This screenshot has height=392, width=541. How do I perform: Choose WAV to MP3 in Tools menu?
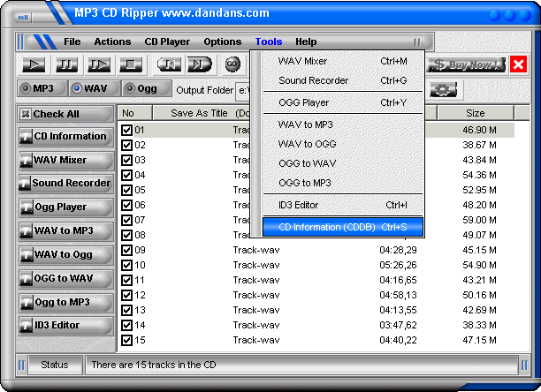coord(343,124)
